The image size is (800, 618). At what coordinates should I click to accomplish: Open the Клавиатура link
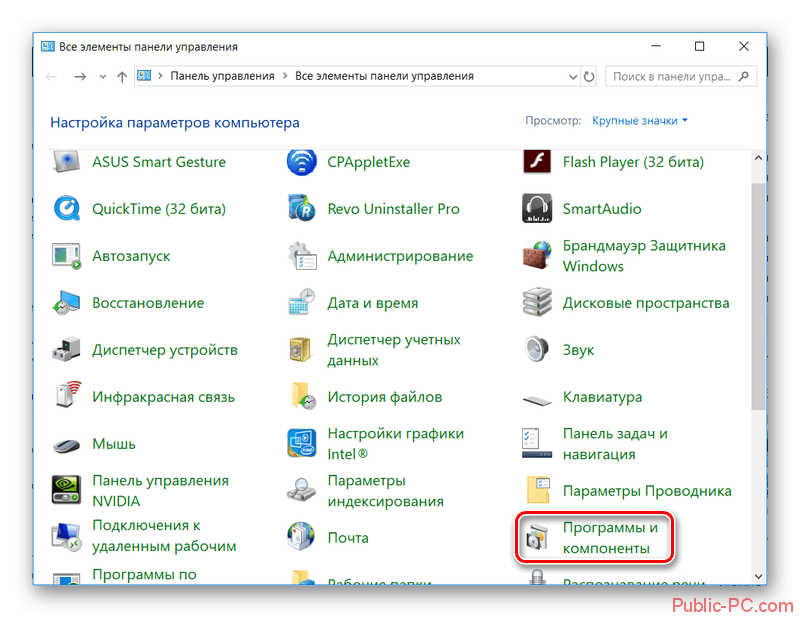(602, 397)
